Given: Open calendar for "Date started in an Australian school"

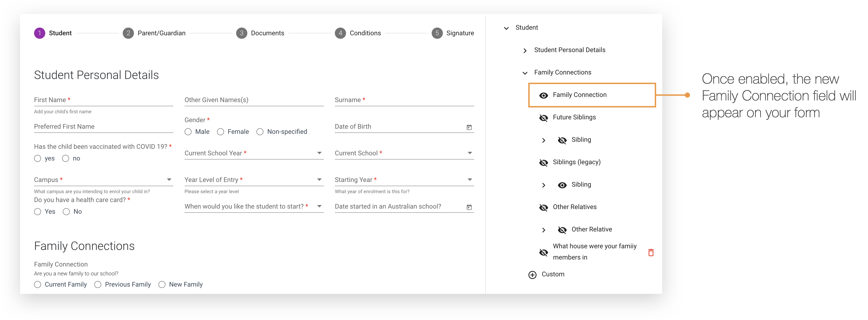Looking at the screenshot, I should 469,207.
